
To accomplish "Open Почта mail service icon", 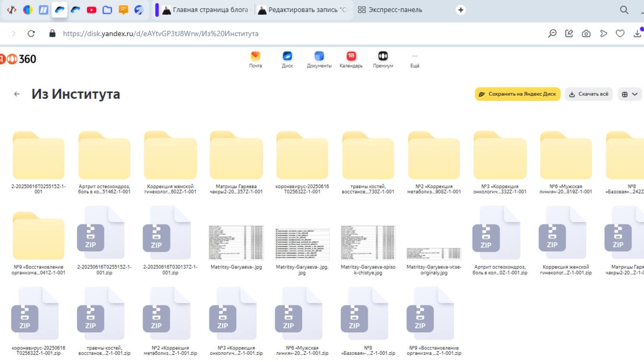I will pyautogui.click(x=255, y=60).
